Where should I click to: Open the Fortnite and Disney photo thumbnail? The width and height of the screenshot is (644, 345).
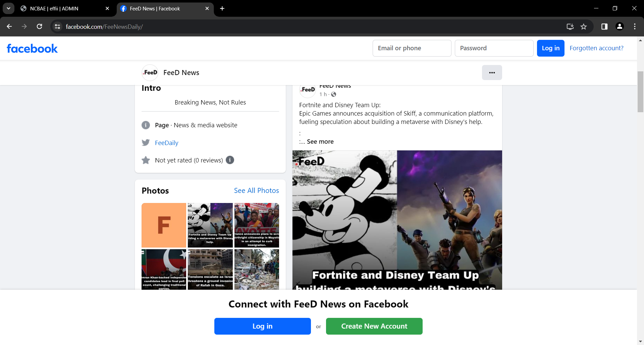click(x=210, y=225)
